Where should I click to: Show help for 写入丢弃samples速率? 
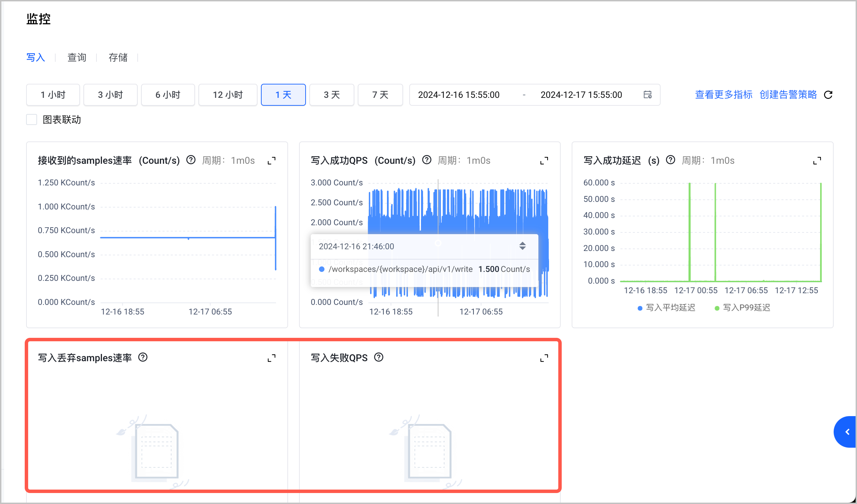[143, 357]
